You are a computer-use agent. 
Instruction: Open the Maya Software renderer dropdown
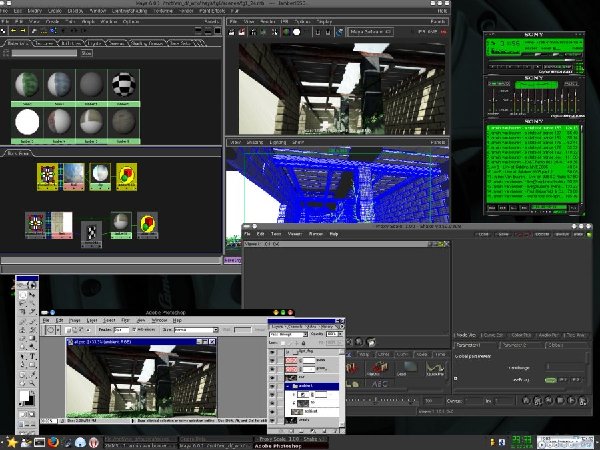(371, 32)
